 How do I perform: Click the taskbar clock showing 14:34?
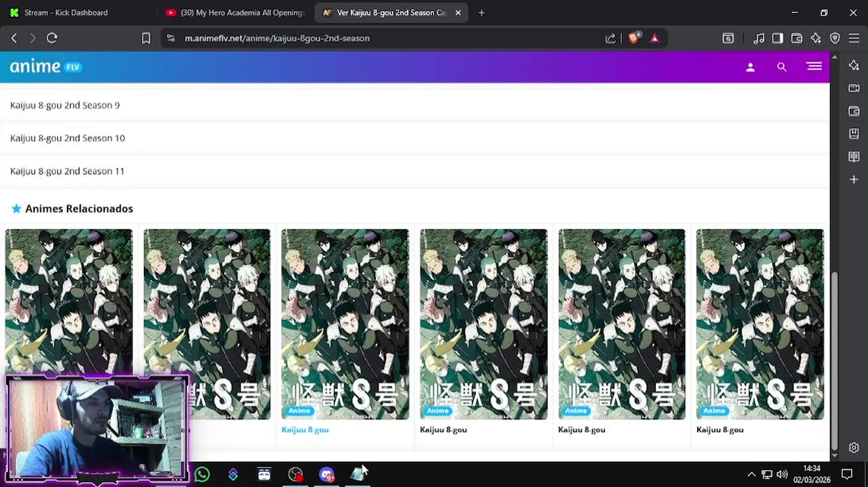tap(811, 474)
